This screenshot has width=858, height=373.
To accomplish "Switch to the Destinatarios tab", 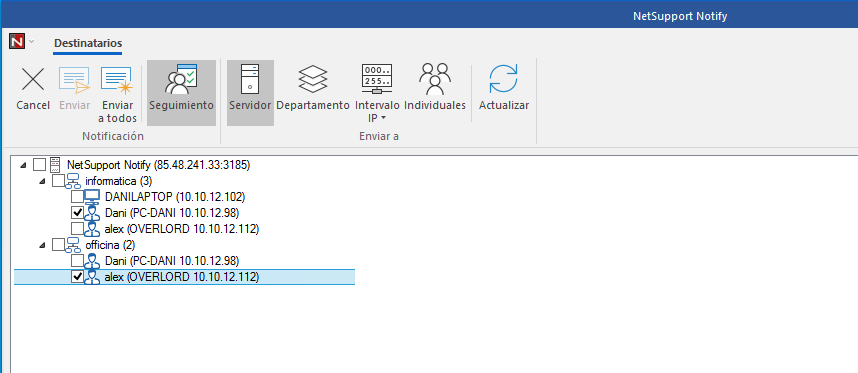I will pyautogui.click(x=88, y=43).
